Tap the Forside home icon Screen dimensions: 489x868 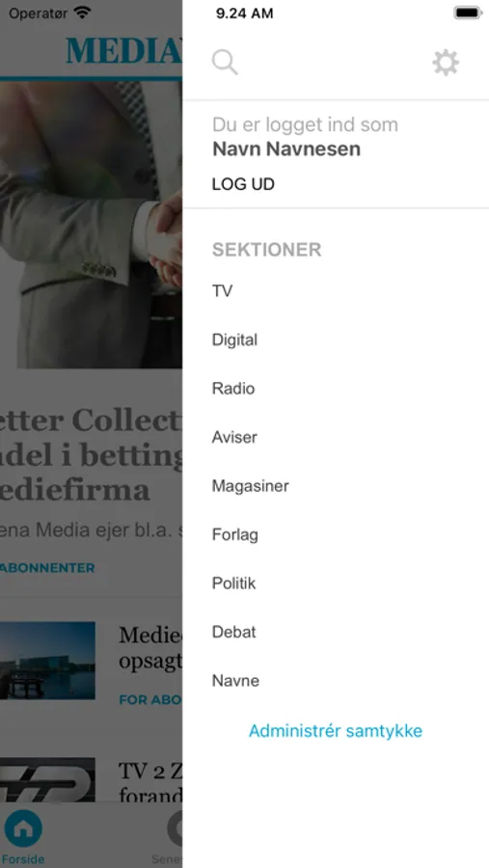point(23,828)
